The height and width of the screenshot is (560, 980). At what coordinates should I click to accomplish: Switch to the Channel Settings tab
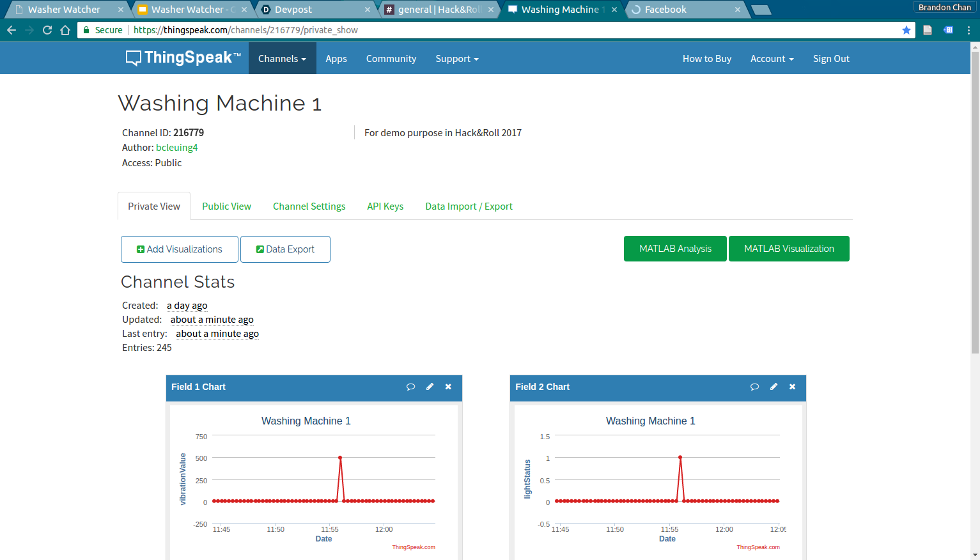pos(309,206)
